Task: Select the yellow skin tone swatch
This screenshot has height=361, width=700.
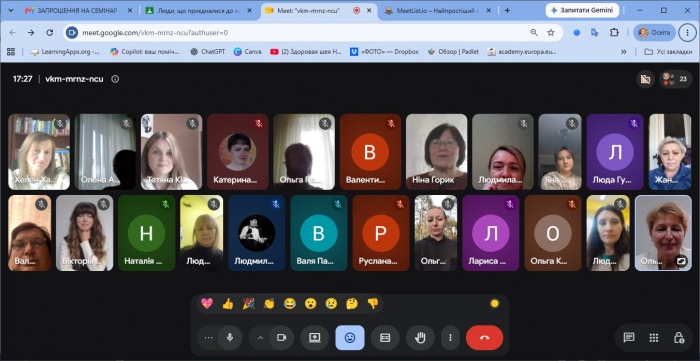Action: (494, 304)
